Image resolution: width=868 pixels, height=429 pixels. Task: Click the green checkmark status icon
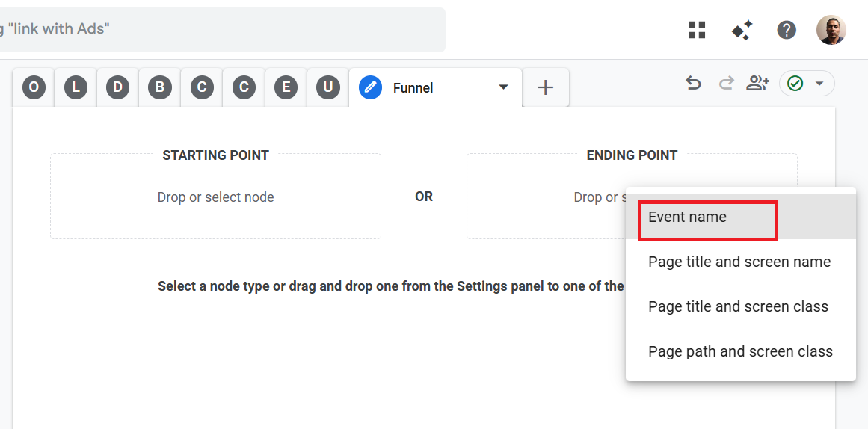795,84
